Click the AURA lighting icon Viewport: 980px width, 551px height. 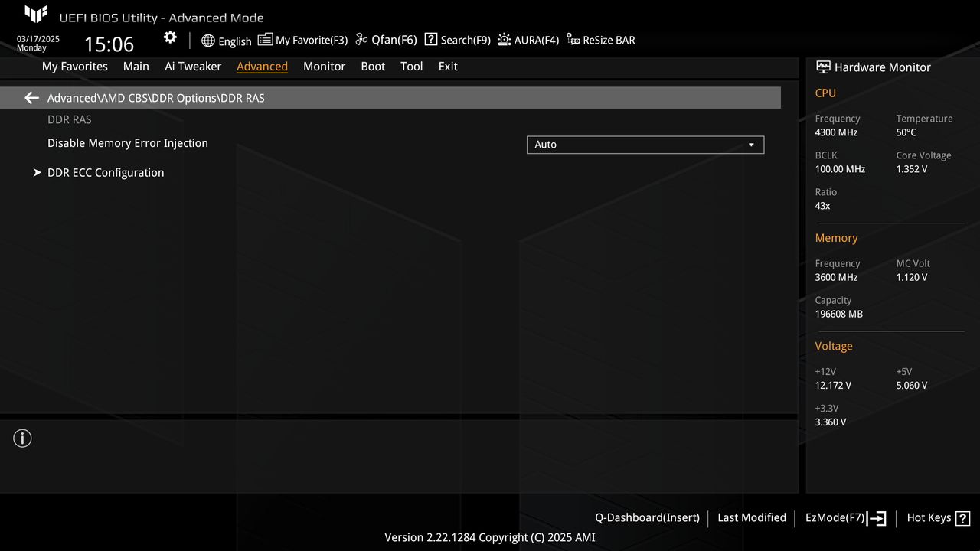(x=504, y=40)
